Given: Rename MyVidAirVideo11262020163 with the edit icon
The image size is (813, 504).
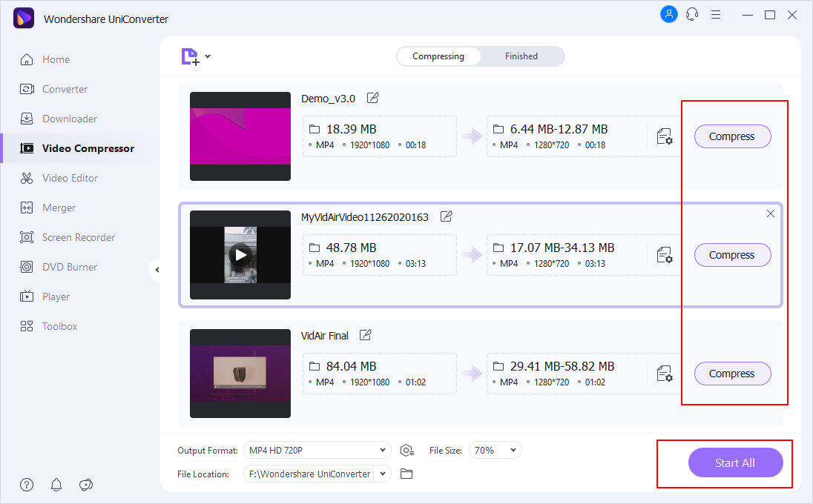Looking at the screenshot, I should (x=446, y=216).
